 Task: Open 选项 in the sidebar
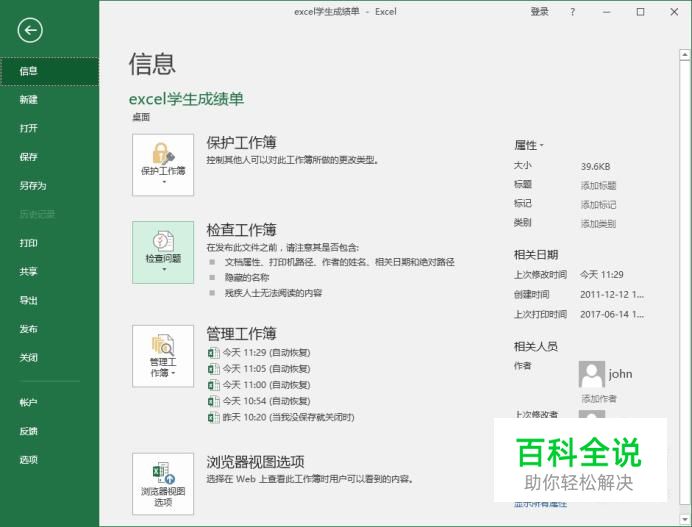[49, 459]
